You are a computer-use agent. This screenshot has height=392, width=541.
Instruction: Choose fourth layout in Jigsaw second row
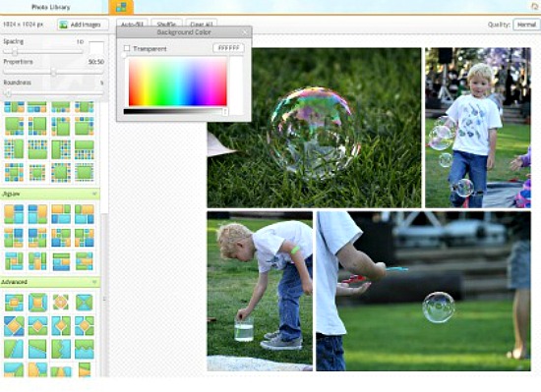85,238
